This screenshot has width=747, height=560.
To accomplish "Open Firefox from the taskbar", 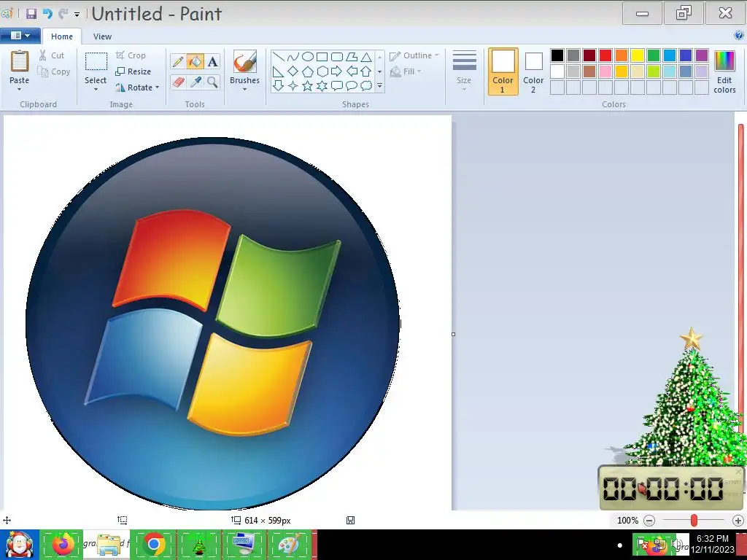I will (62, 544).
